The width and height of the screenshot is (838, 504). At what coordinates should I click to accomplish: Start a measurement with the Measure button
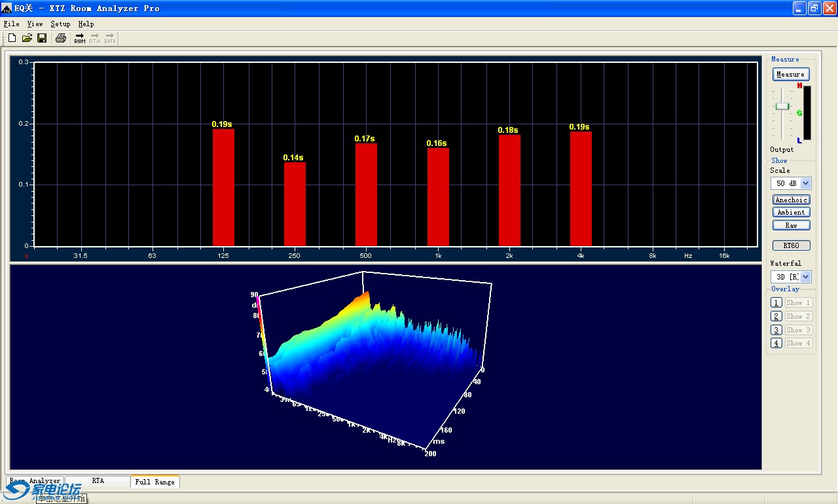coord(791,74)
